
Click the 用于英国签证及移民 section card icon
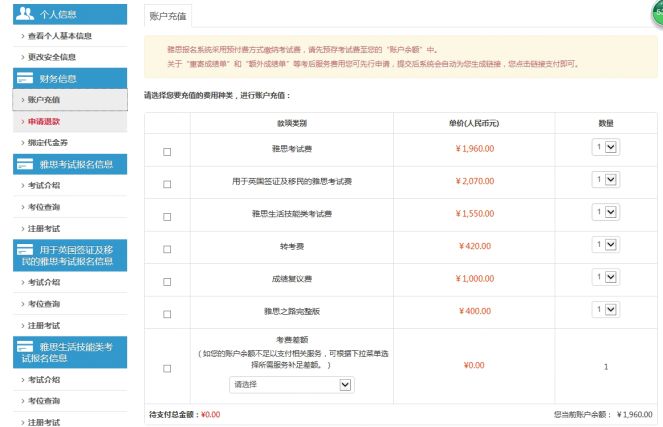[25, 250]
